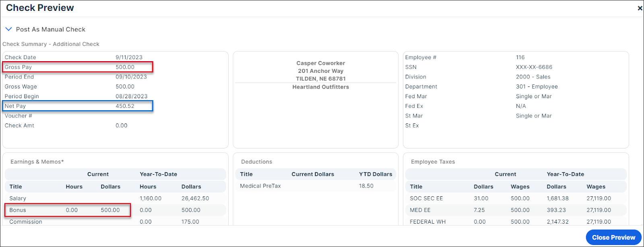Click TILDEN, NE 68781 text
Screen dimensions: 644x247
(x=321, y=79)
